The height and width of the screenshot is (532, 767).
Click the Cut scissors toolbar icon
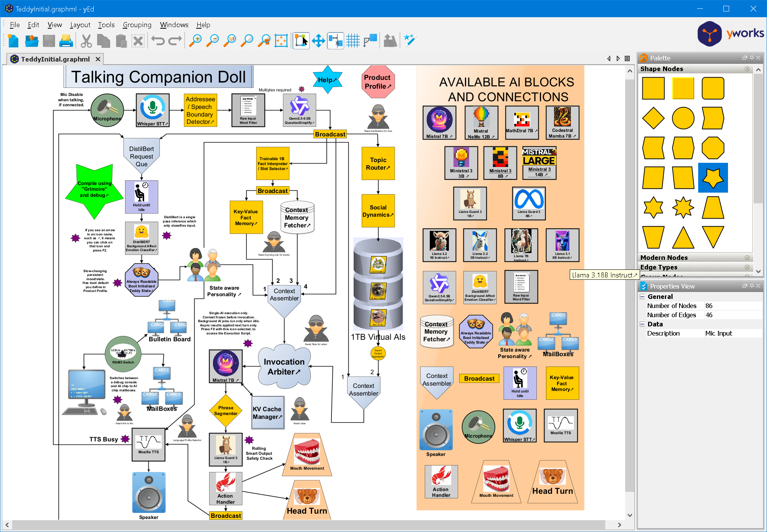86,41
